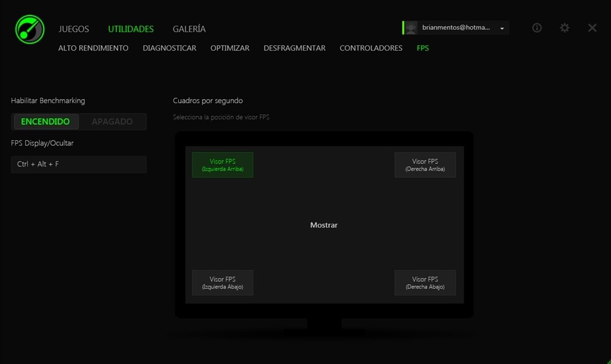Select the UTILIDADES tab

pos(131,29)
